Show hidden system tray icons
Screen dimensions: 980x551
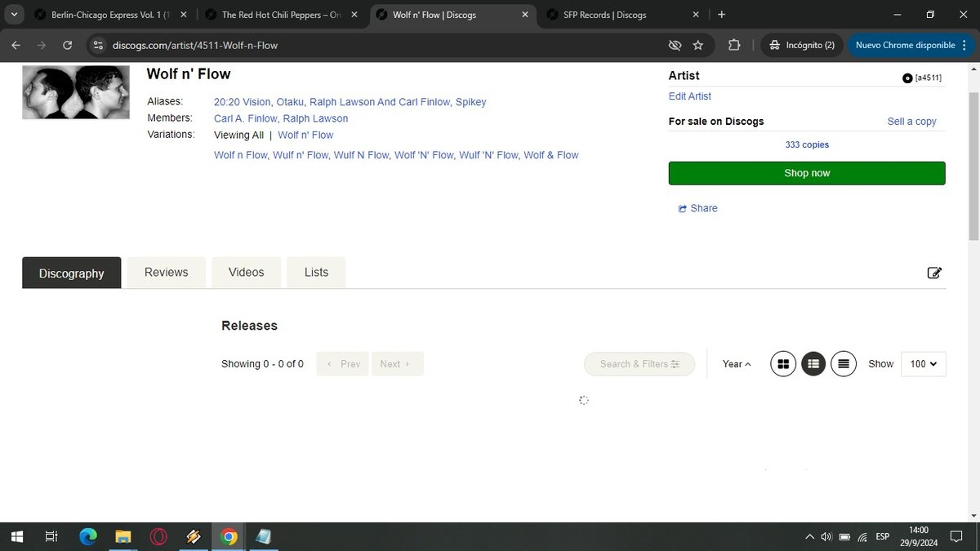[x=809, y=536]
